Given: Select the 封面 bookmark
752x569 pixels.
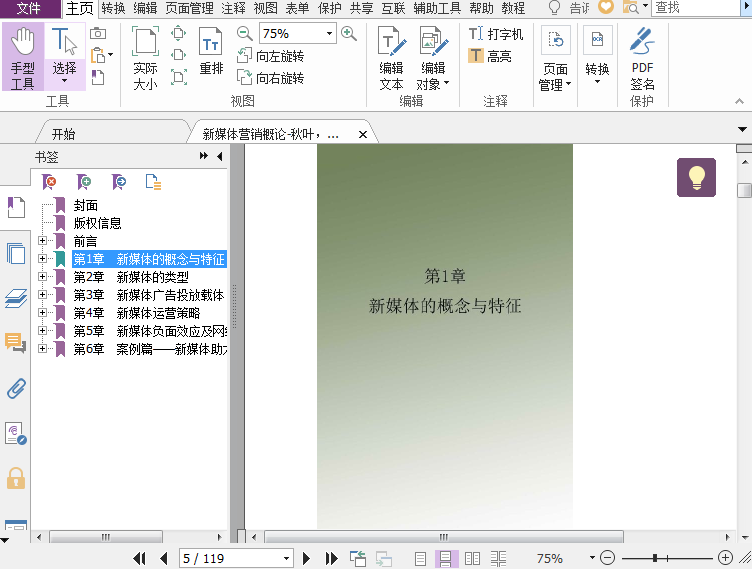Looking at the screenshot, I should coord(85,205).
